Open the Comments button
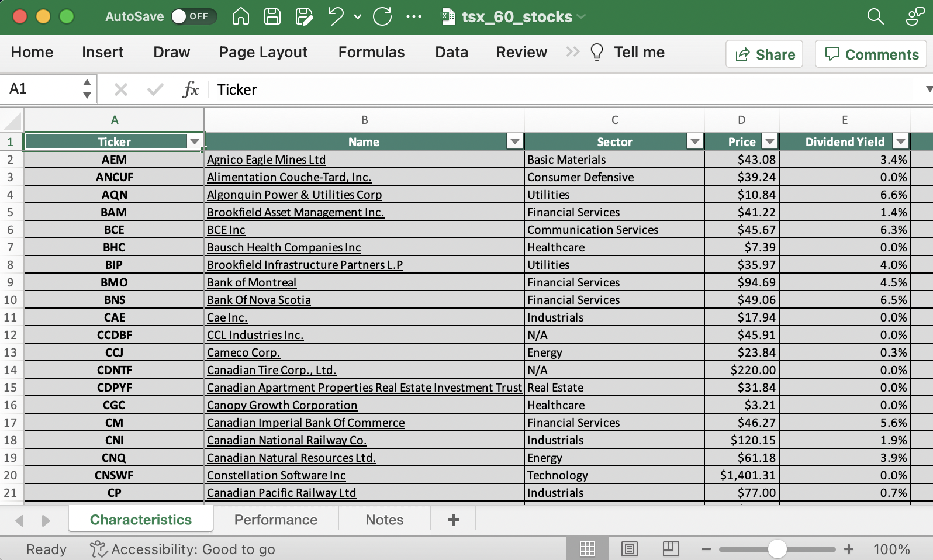 click(871, 54)
